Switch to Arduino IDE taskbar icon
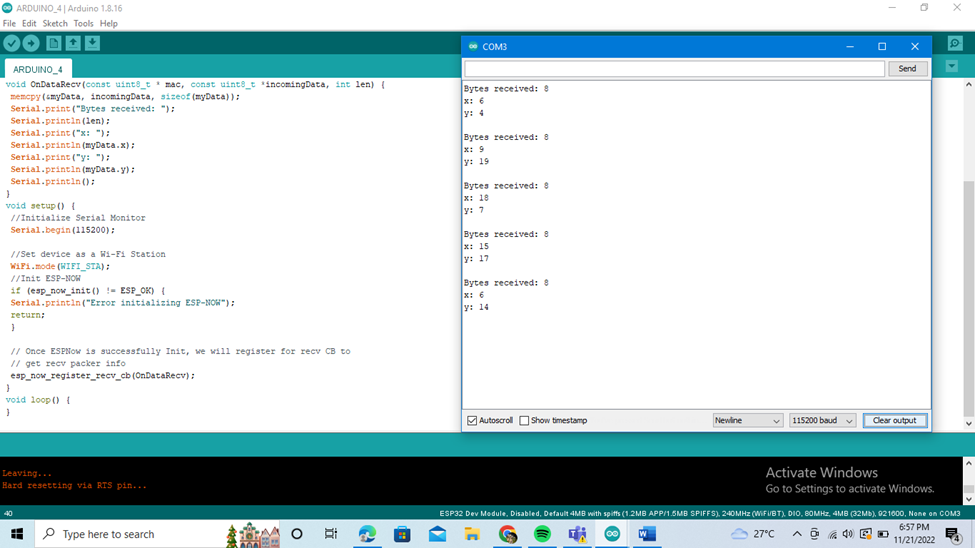 coord(612,534)
